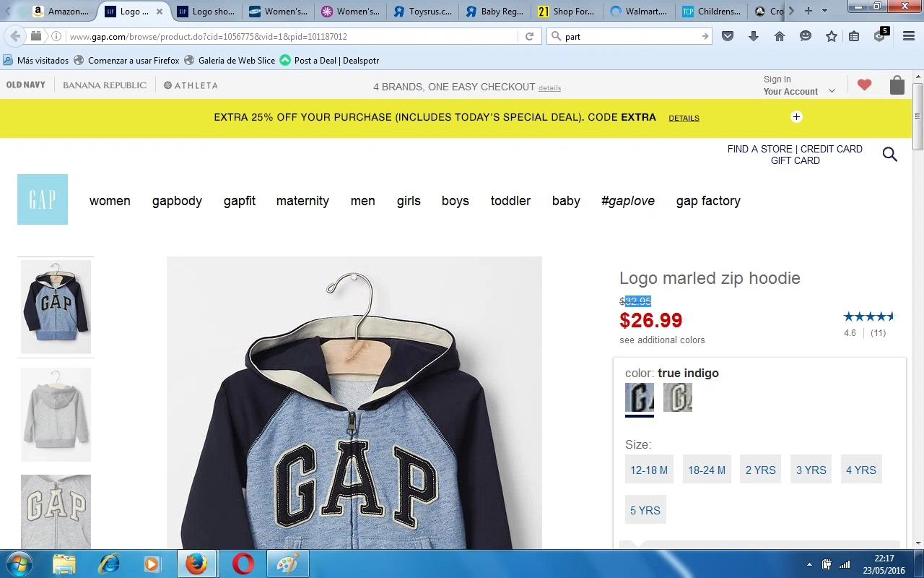The image size is (924, 578).
Task: View the grey back hoodie thumbnail
Action: [56, 415]
